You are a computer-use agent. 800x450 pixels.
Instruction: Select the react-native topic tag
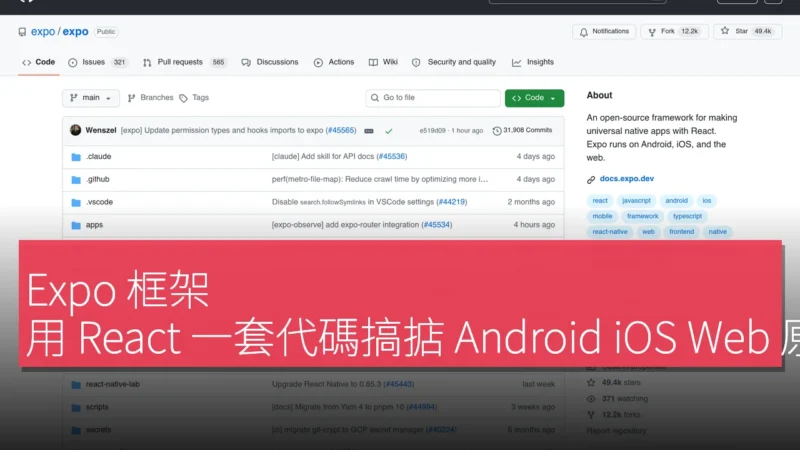click(610, 232)
